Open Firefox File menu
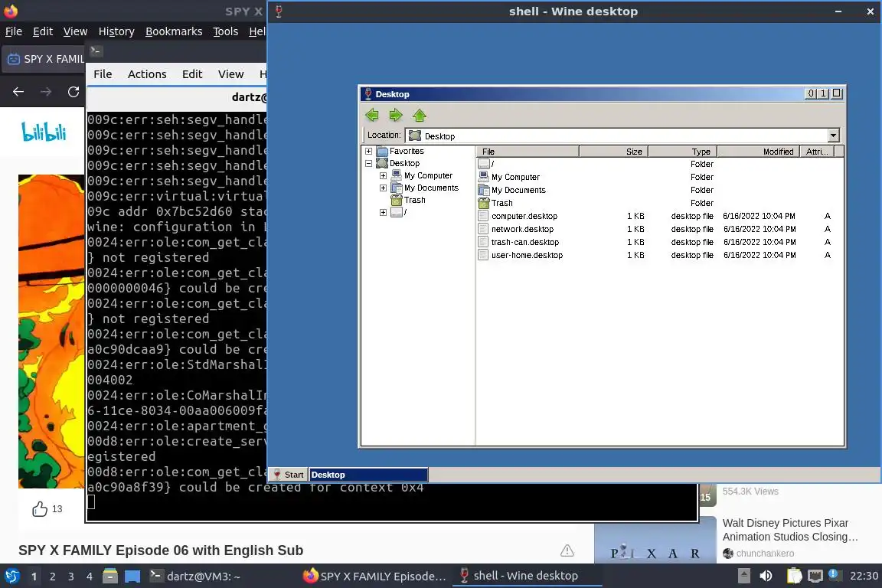This screenshot has width=882, height=588. coord(14,31)
